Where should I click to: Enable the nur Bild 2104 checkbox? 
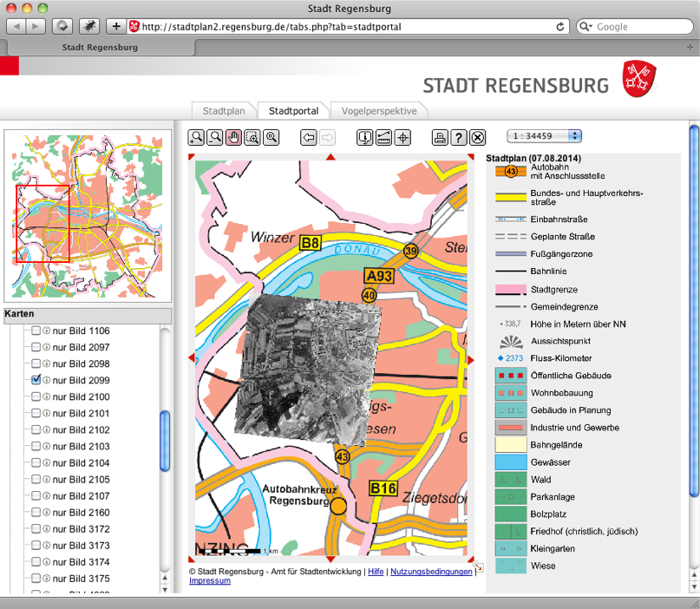[x=36, y=462]
